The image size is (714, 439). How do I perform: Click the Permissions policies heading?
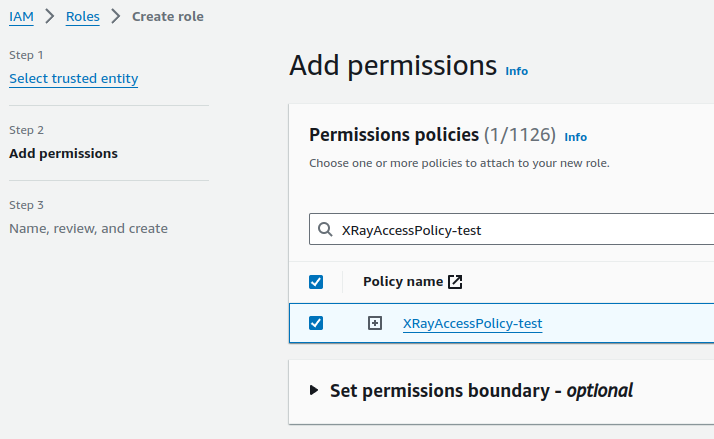coord(394,135)
